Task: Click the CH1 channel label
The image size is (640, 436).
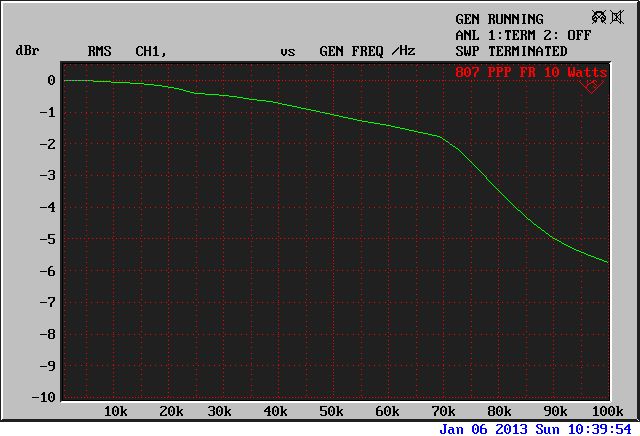Action: pos(150,51)
